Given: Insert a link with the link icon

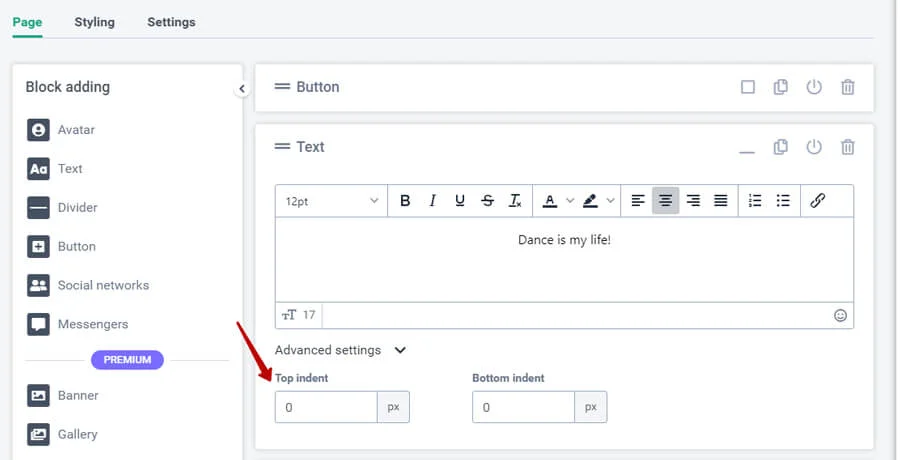Looking at the screenshot, I should tap(817, 201).
